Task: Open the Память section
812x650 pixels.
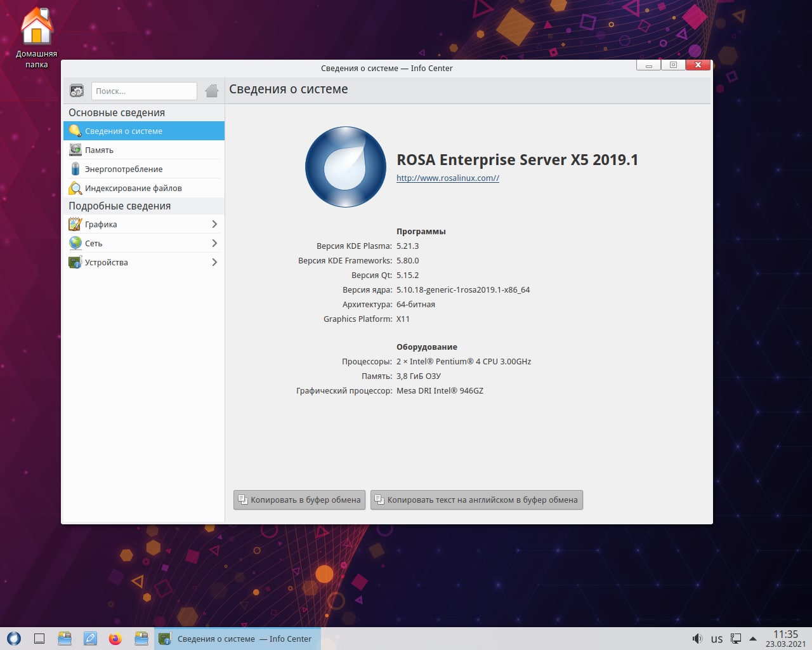Action: 144,150
